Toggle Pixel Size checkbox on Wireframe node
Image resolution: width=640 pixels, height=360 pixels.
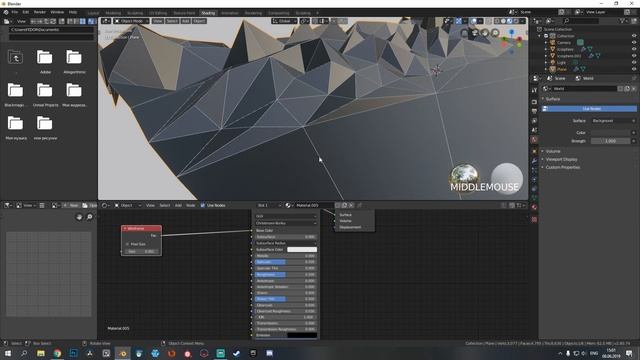tap(127, 244)
